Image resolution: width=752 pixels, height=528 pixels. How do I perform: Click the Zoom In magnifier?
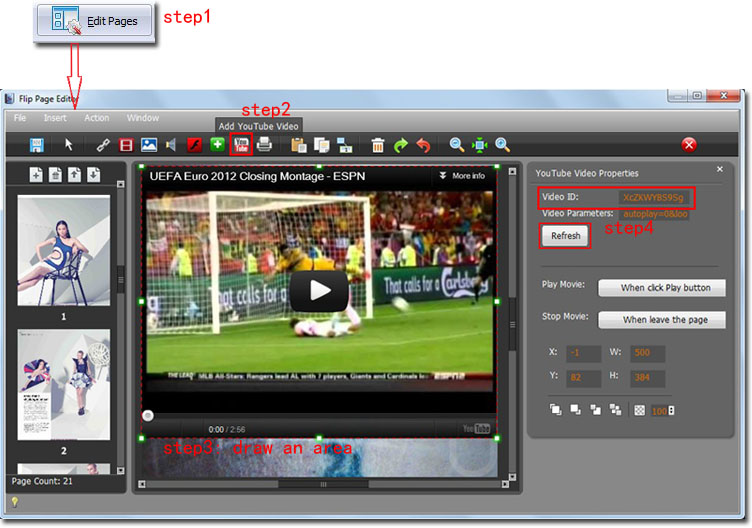point(503,145)
